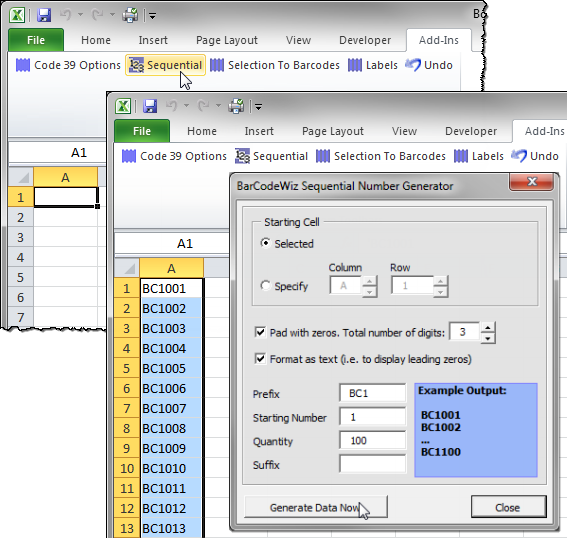Select row 3 header in back window
567x538 pixels.
[x=21, y=237]
